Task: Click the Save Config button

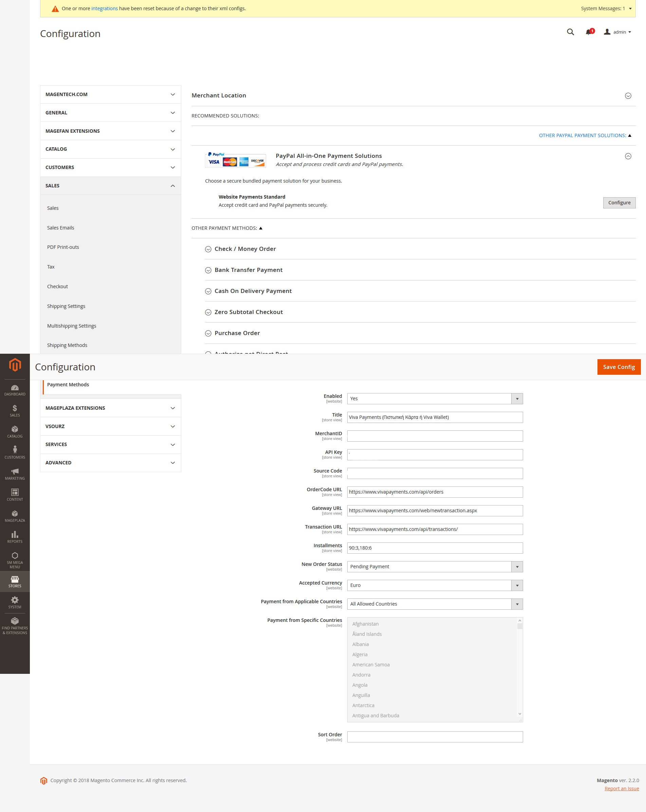Action: 619,367
